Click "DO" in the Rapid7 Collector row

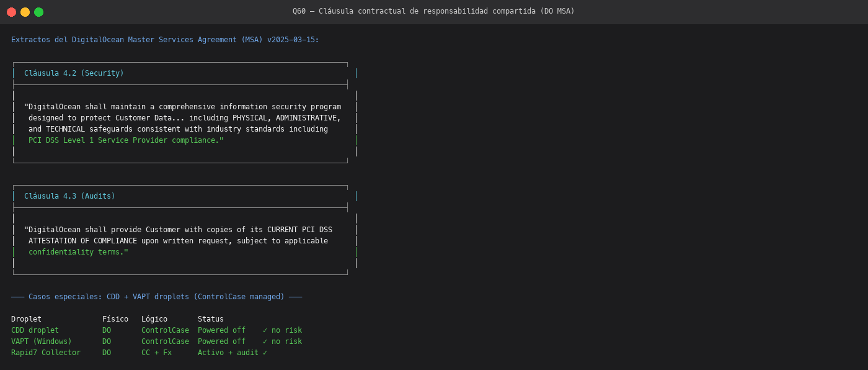click(x=107, y=353)
